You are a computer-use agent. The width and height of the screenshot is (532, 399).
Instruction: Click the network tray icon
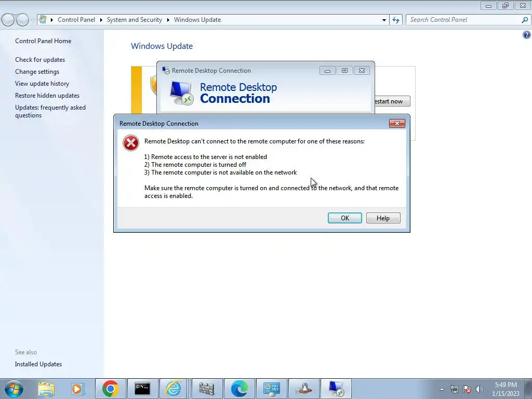pos(454,389)
